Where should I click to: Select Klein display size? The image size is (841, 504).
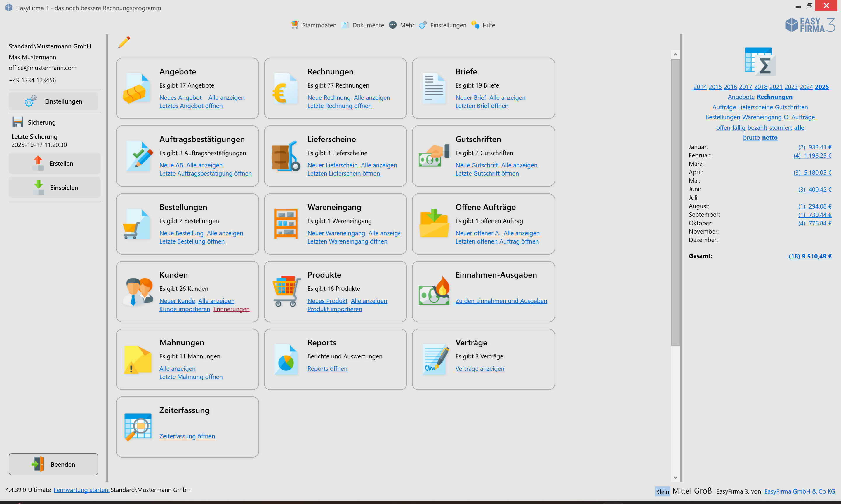[x=662, y=491]
